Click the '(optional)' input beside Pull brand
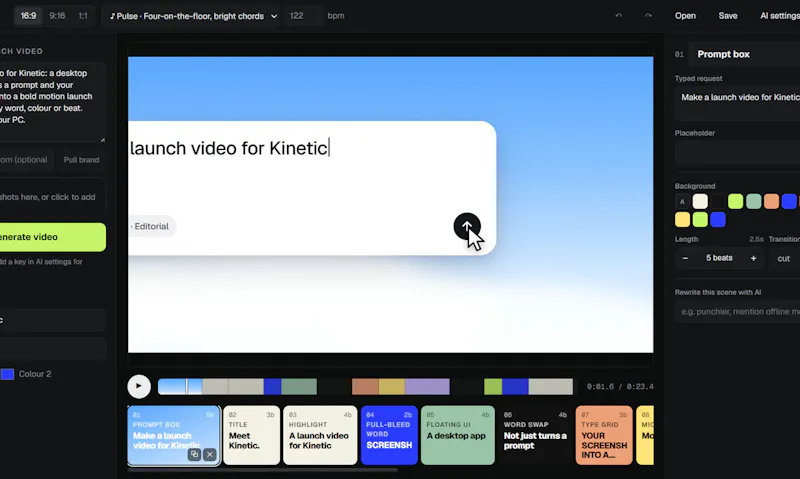 pos(27,160)
